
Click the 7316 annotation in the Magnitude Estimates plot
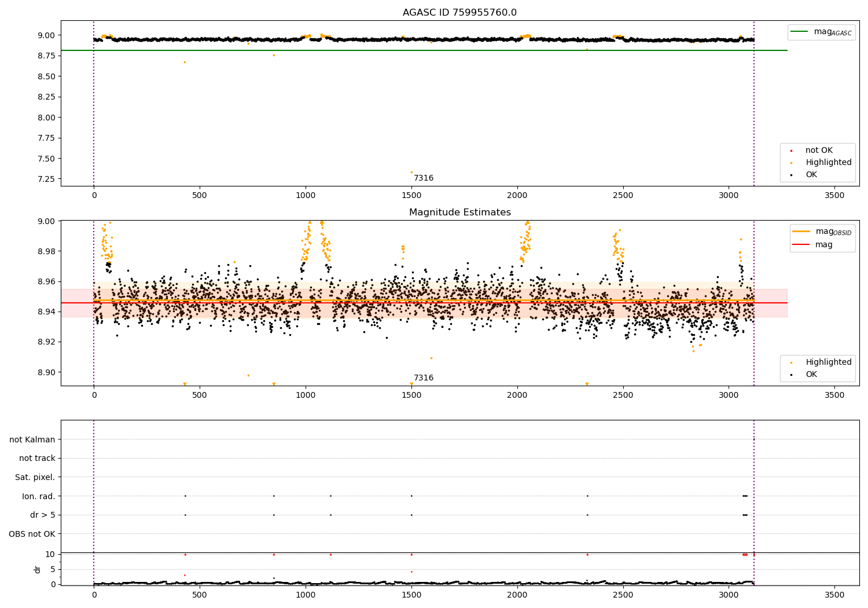pos(424,378)
